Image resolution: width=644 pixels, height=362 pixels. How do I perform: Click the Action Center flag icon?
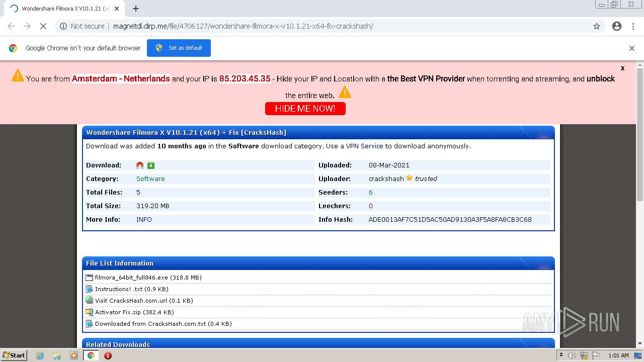pos(596,355)
